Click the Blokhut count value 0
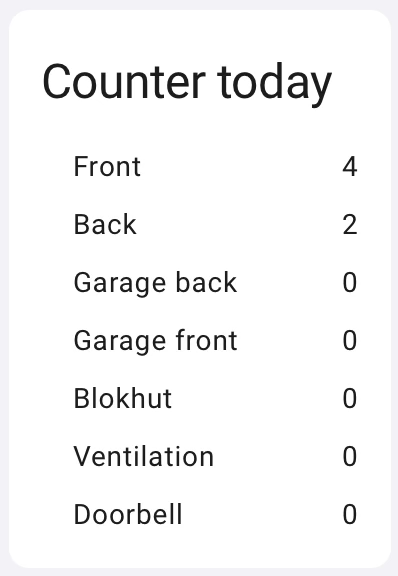 click(350, 398)
